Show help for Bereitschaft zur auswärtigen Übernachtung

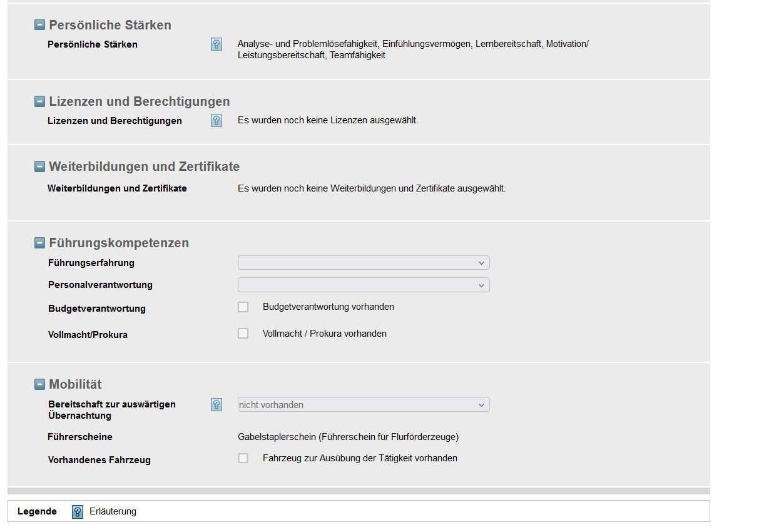point(216,405)
